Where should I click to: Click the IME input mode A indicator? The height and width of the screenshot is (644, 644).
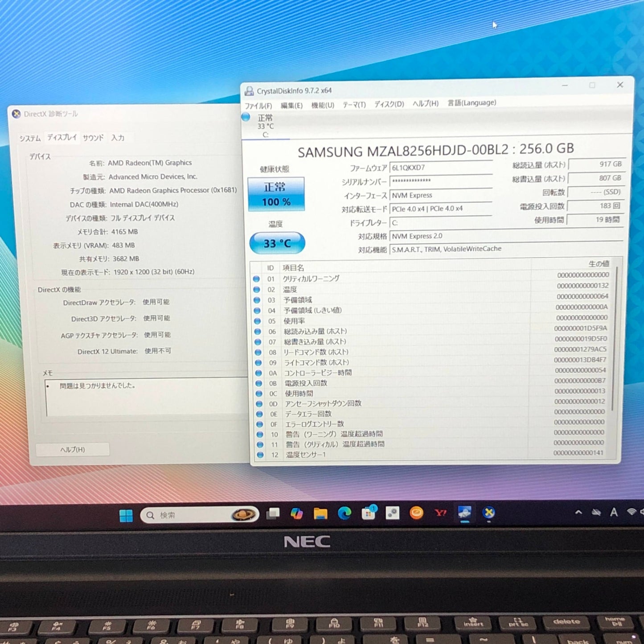[614, 513]
